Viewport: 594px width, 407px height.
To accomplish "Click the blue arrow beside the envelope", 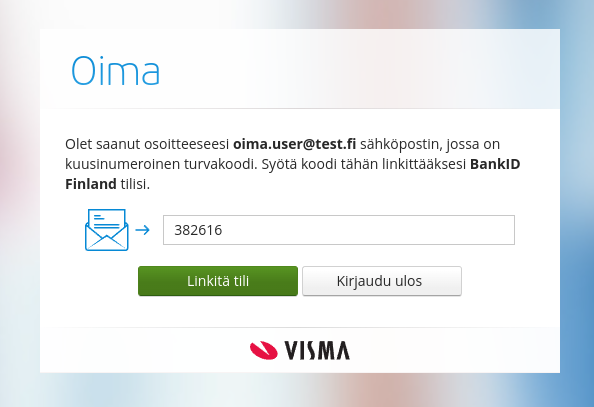I will [x=142, y=230].
